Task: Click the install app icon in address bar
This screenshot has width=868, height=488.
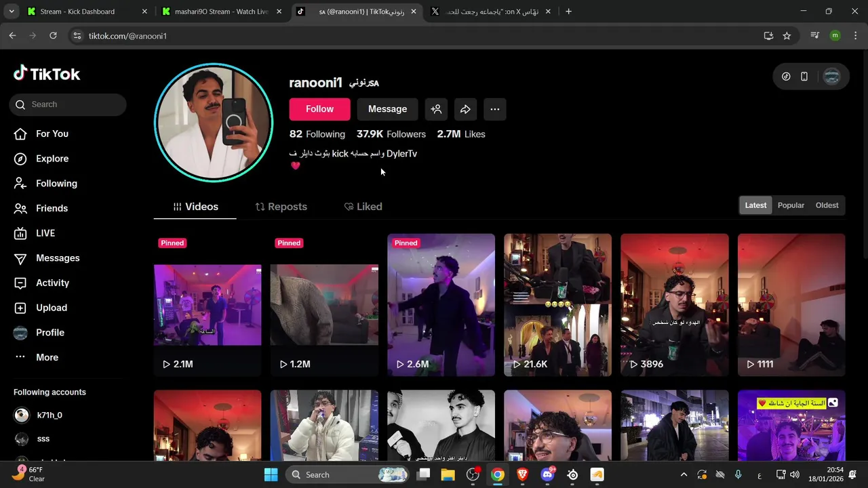Action: 768,36
